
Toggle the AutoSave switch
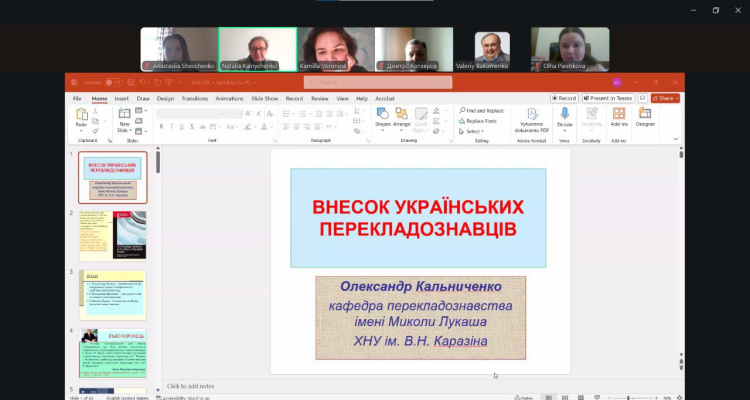point(113,82)
